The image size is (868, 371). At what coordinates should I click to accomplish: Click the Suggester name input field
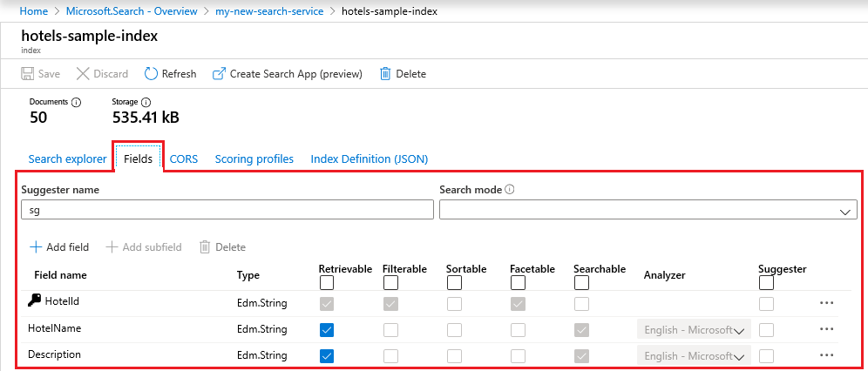coord(227,210)
